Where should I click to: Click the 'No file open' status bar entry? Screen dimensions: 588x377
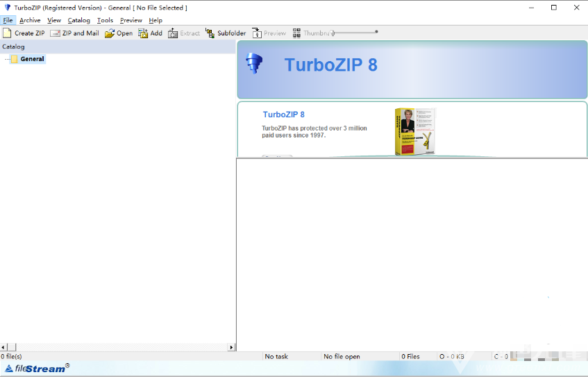(342, 356)
